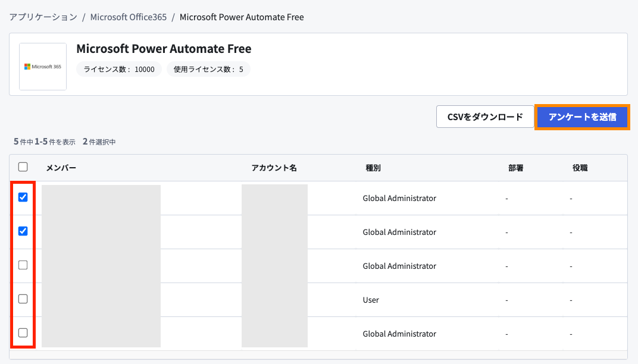Screen dimensions: 638x364
Task: Check the third Global Administrator row checkbox
Action: [23, 265]
